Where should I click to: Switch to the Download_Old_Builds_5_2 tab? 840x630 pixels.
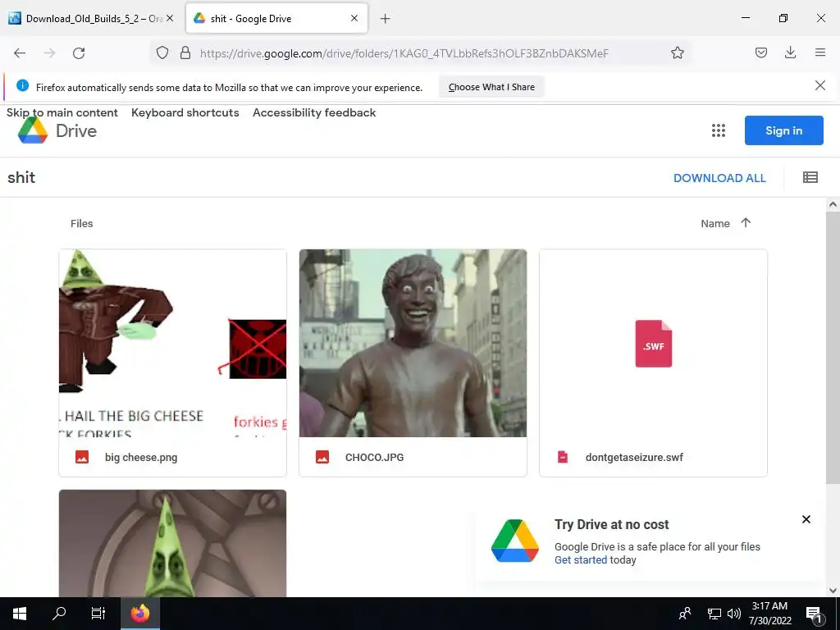click(93, 18)
